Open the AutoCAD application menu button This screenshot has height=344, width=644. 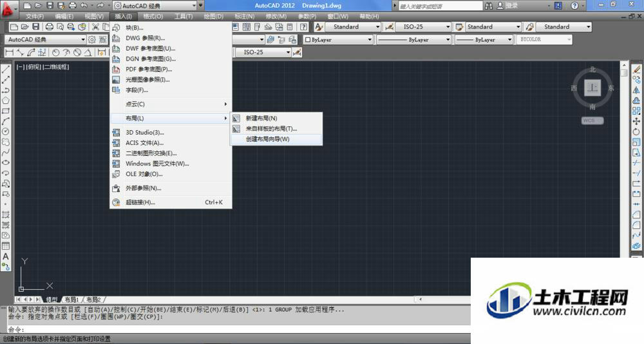point(8,9)
